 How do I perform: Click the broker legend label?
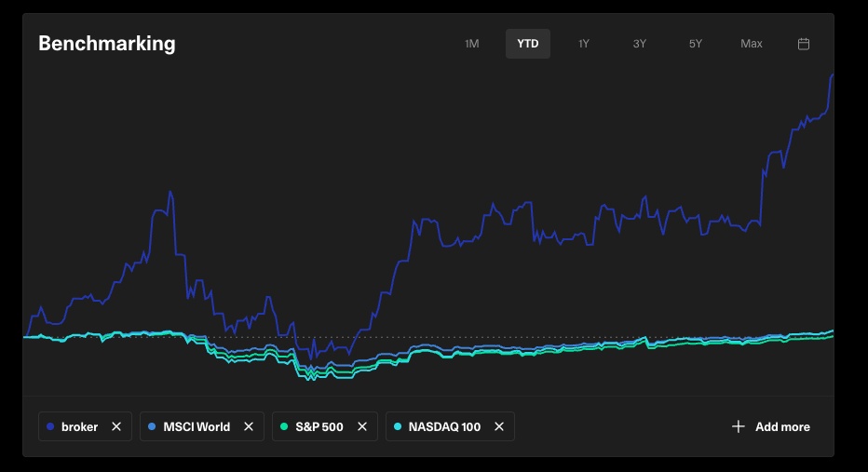coord(79,427)
